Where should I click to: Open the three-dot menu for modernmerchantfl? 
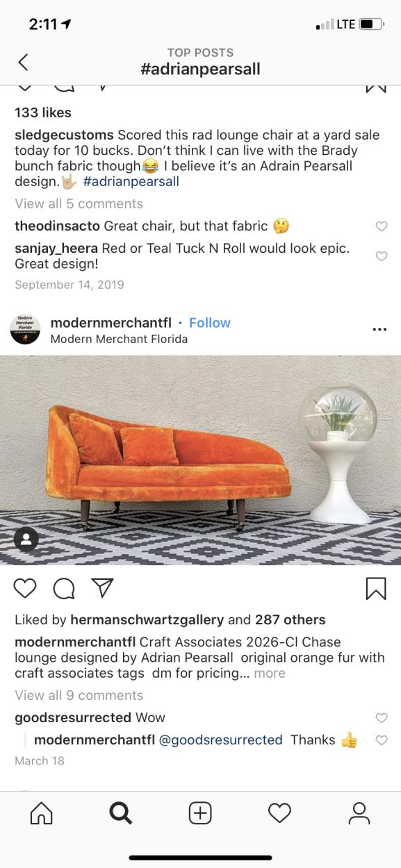click(x=379, y=329)
